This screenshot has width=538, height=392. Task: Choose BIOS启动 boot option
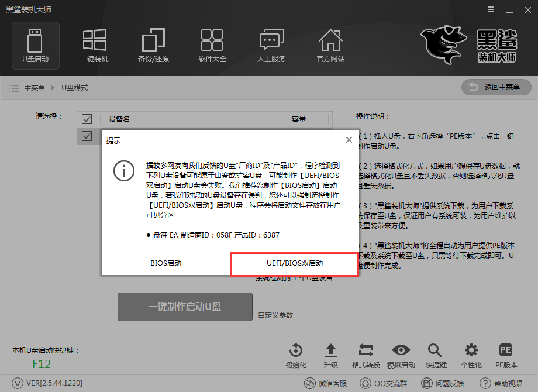(165, 264)
